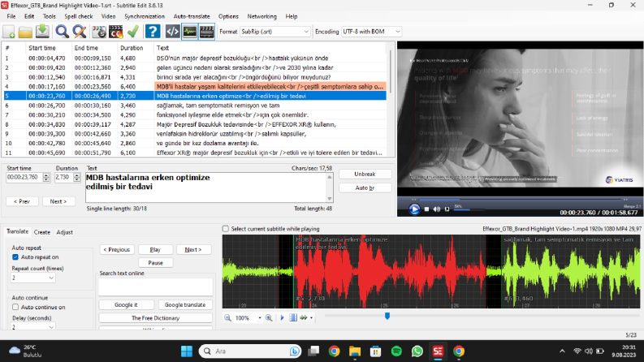Open Visual sync clapperboard icon
Screen dimensions: 644x362
[x=99, y=32]
